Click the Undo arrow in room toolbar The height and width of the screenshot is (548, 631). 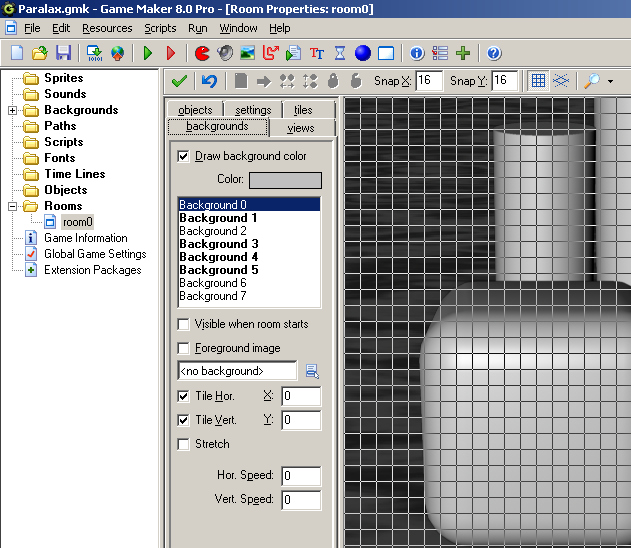(209, 81)
